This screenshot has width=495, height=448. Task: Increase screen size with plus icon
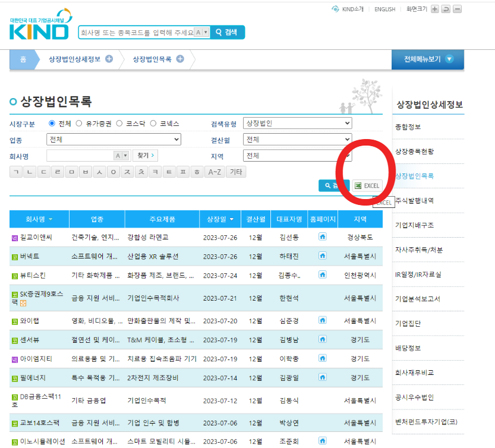435,9
